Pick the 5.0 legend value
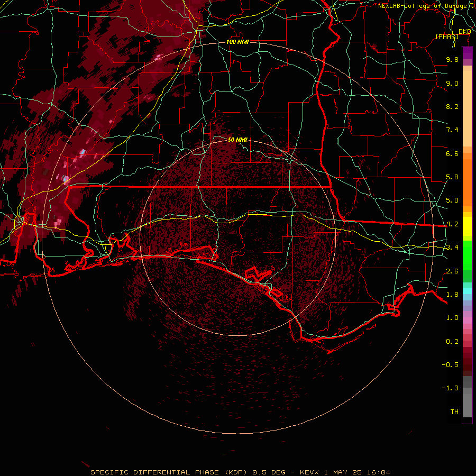The image size is (476, 476). (x=452, y=200)
